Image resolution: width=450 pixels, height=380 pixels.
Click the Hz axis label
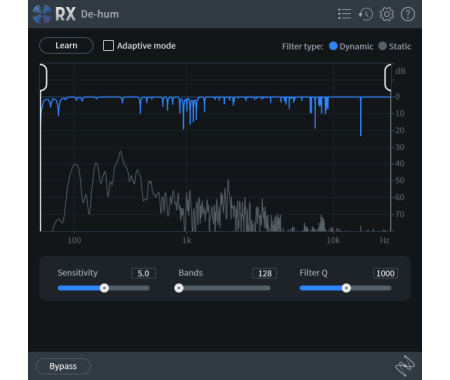(385, 240)
